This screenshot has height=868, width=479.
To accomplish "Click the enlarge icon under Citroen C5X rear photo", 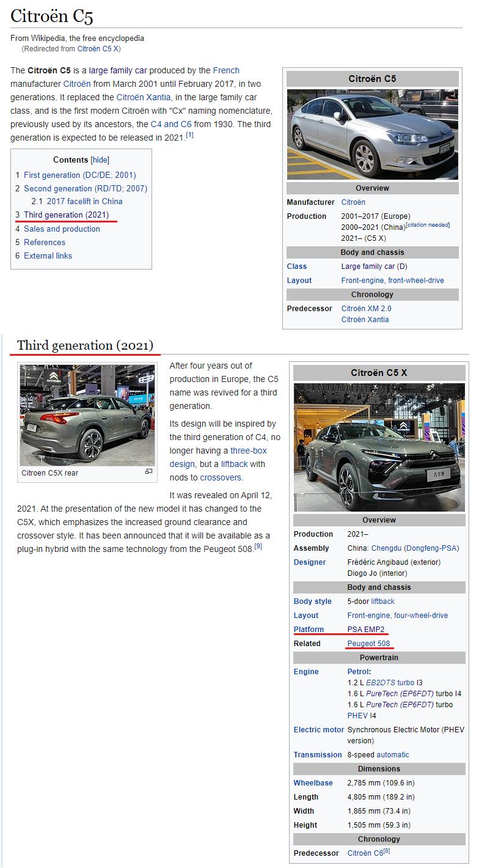I will pyautogui.click(x=148, y=472).
